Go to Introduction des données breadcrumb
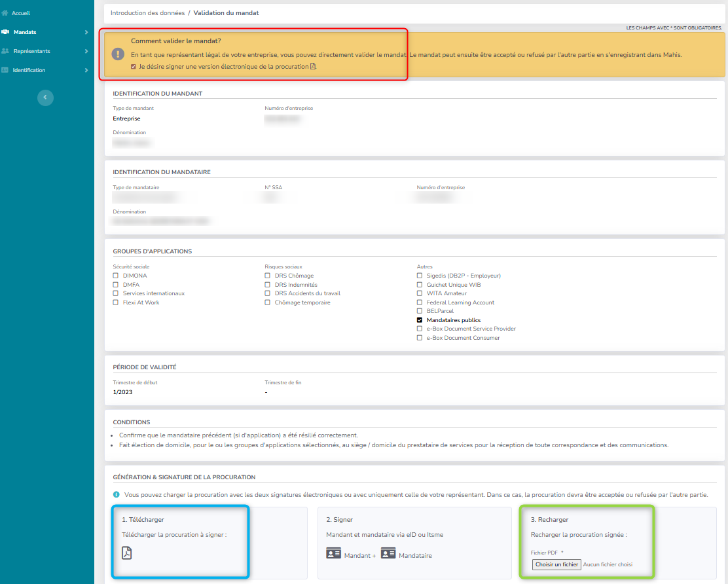This screenshot has width=728, height=584. pos(148,13)
